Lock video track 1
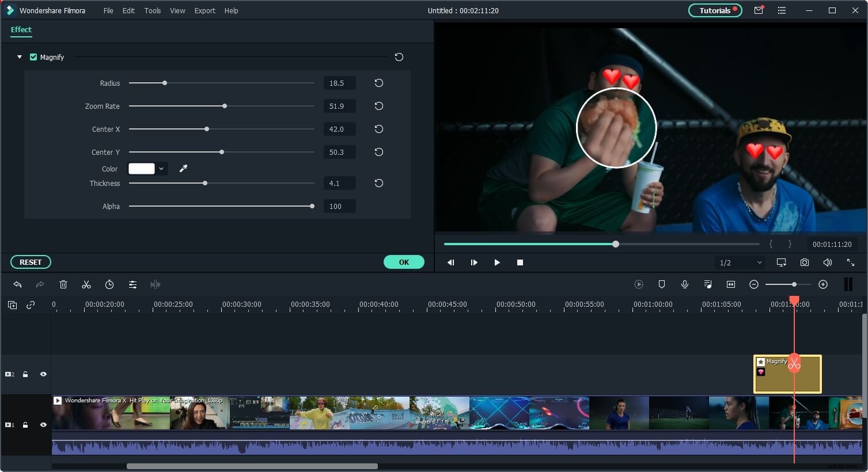Image resolution: width=868 pixels, height=472 pixels. pyautogui.click(x=25, y=425)
